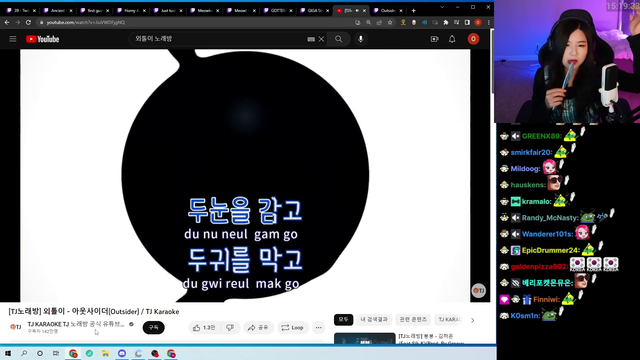
Task: Switch to the 'GIGA' browser tab
Action: [x=315, y=11]
